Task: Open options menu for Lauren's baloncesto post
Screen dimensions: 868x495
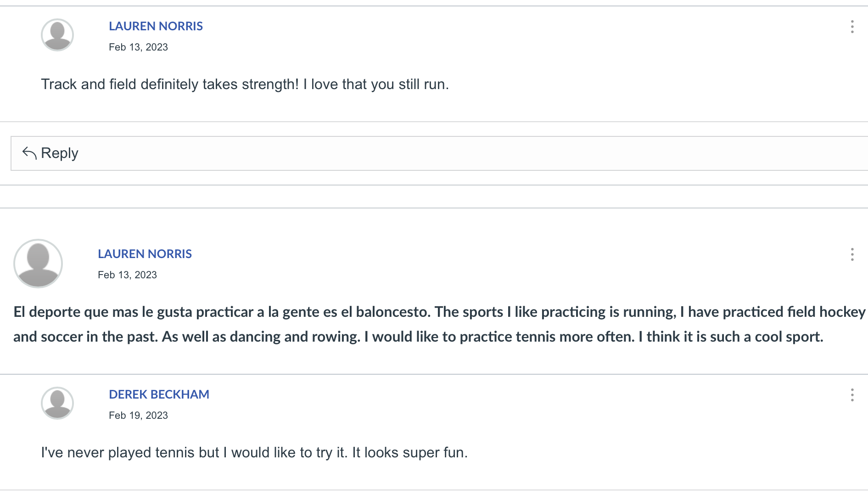Action: click(852, 254)
